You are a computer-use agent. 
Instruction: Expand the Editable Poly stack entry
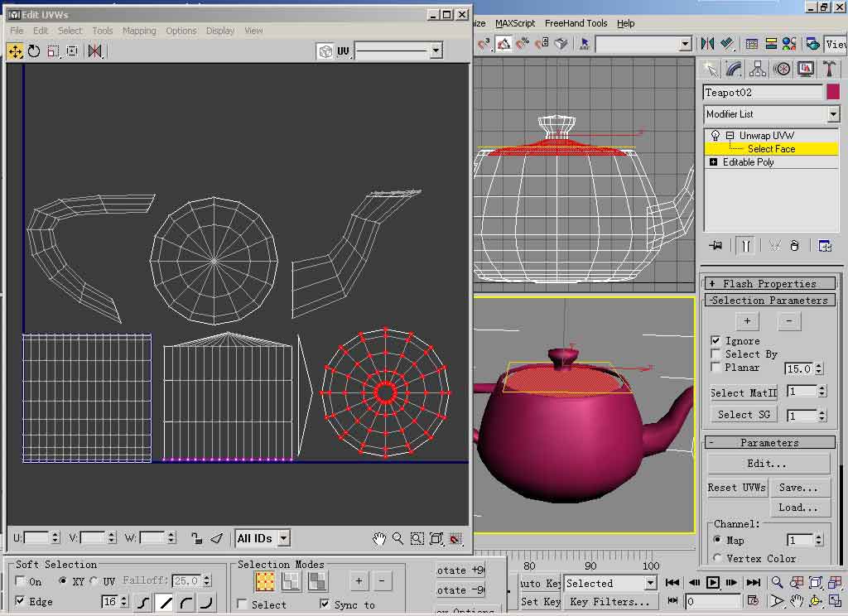(x=714, y=162)
